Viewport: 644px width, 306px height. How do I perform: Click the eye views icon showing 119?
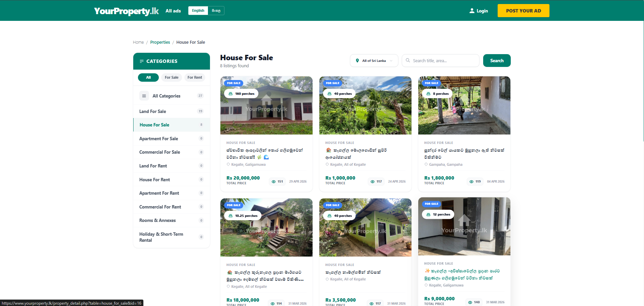pyautogui.click(x=471, y=182)
